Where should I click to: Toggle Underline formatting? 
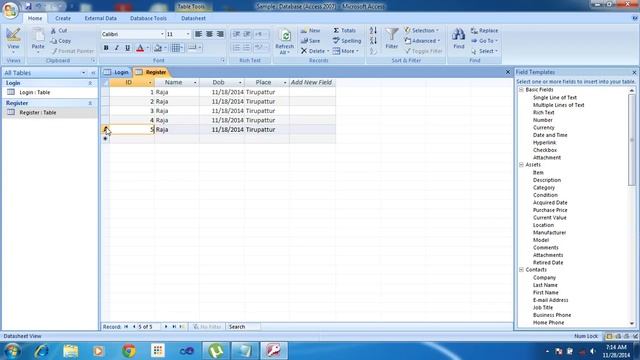coord(128,48)
